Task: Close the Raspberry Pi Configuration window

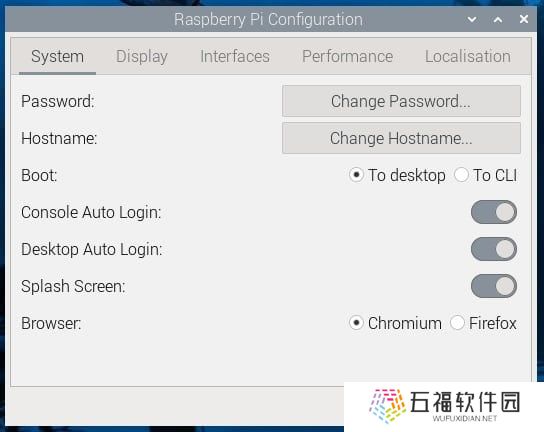Action: [524, 19]
